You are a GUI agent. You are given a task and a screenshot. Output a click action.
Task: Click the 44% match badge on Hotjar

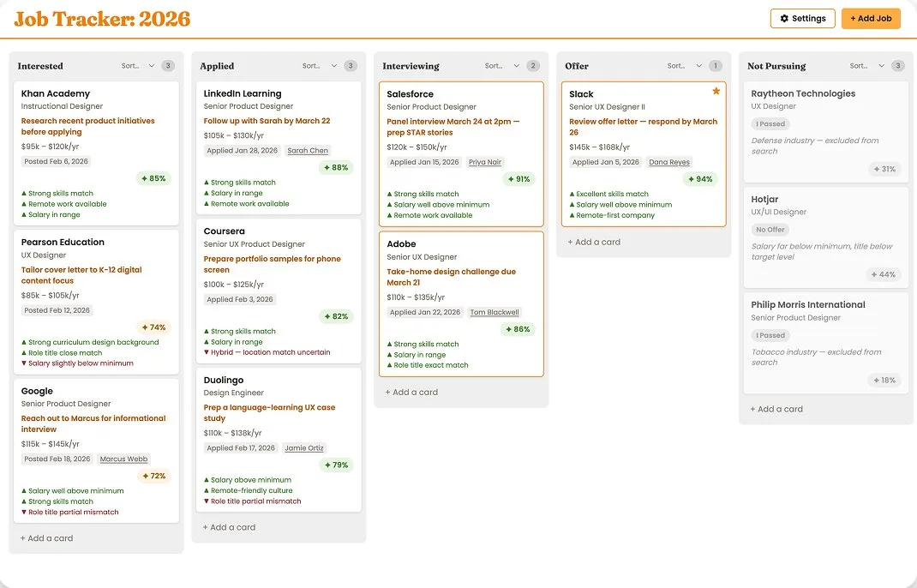pos(883,274)
